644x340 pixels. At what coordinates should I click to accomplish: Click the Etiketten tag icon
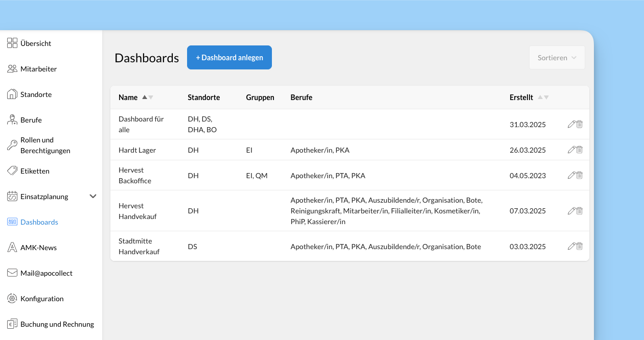12,171
